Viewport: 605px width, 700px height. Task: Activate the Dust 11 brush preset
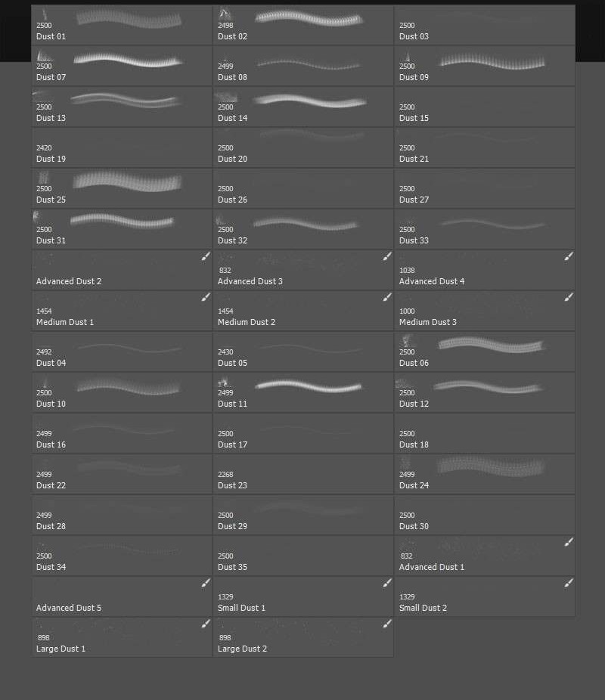tap(303, 392)
